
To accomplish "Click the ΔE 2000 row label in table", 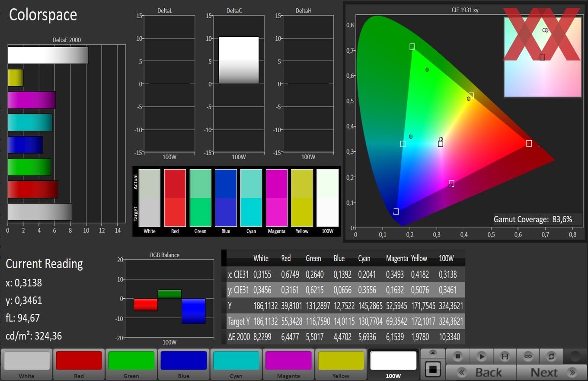I will (x=239, y=337).
